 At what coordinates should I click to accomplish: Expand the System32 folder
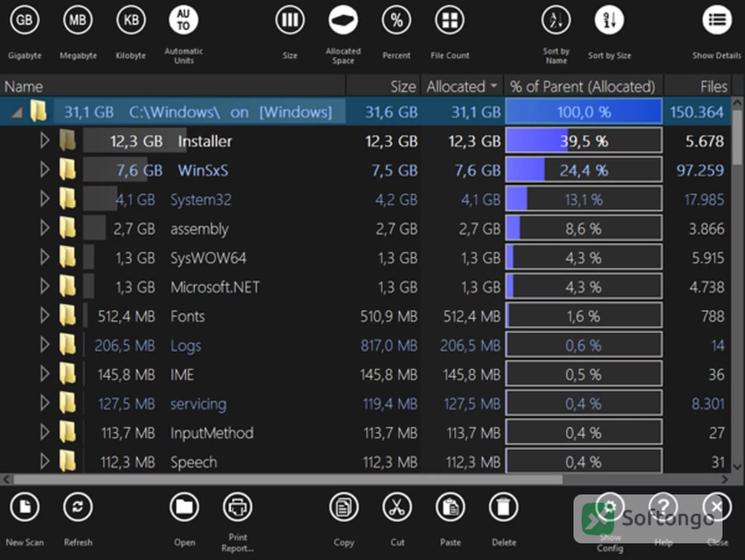(x=45, y=199)
